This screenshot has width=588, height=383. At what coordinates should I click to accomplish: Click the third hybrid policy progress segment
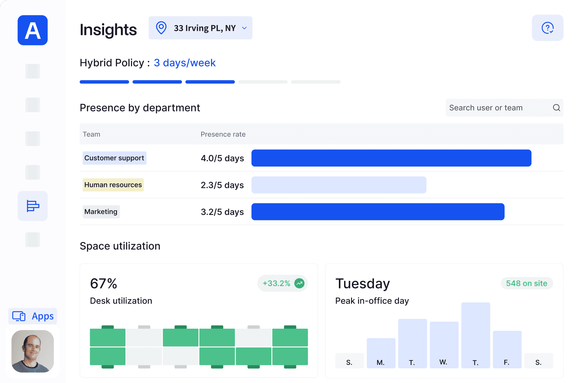click(x=210, y=82)
